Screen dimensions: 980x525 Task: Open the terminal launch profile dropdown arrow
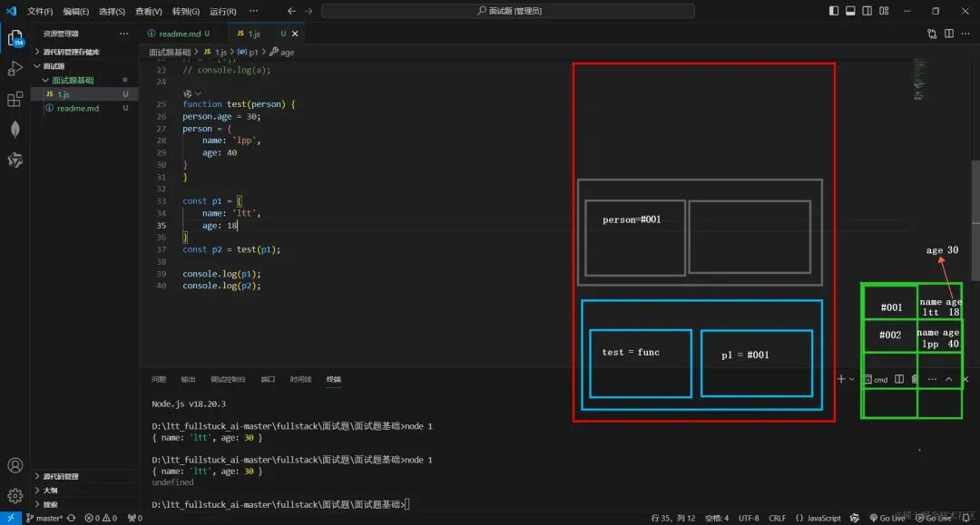pyautogui.click(x=851, y=379)
